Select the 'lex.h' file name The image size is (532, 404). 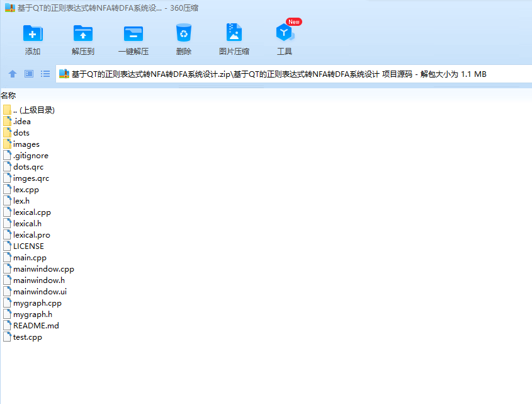point(21,201)
